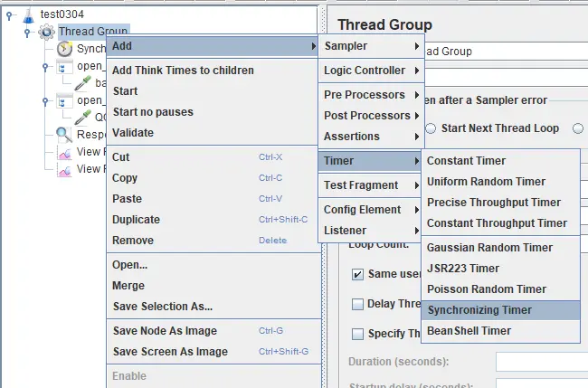
Task: Check the Specify Thread lifetime checkbox
Action: coord(357,334)
